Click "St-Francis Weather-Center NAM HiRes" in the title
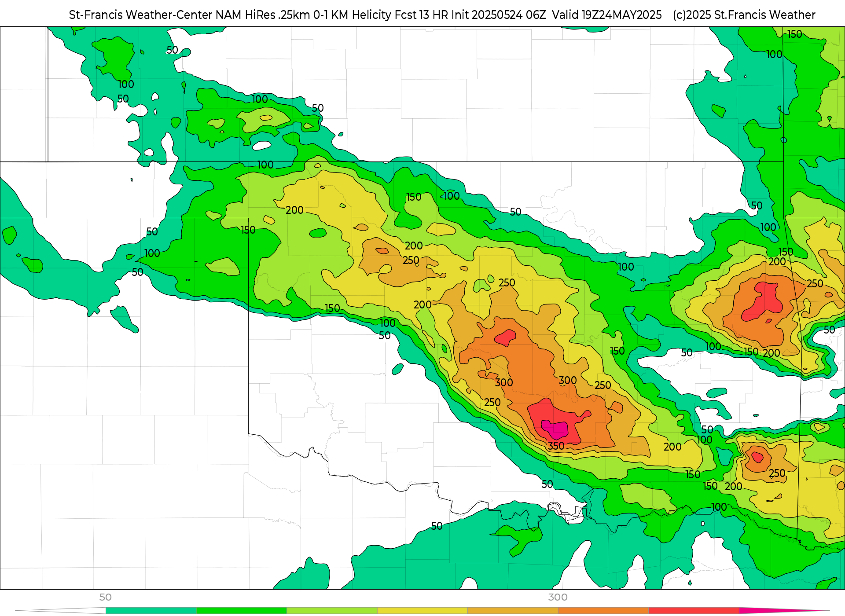The width and height of the screenshot is (845, 616). click(x=173, y=15)
